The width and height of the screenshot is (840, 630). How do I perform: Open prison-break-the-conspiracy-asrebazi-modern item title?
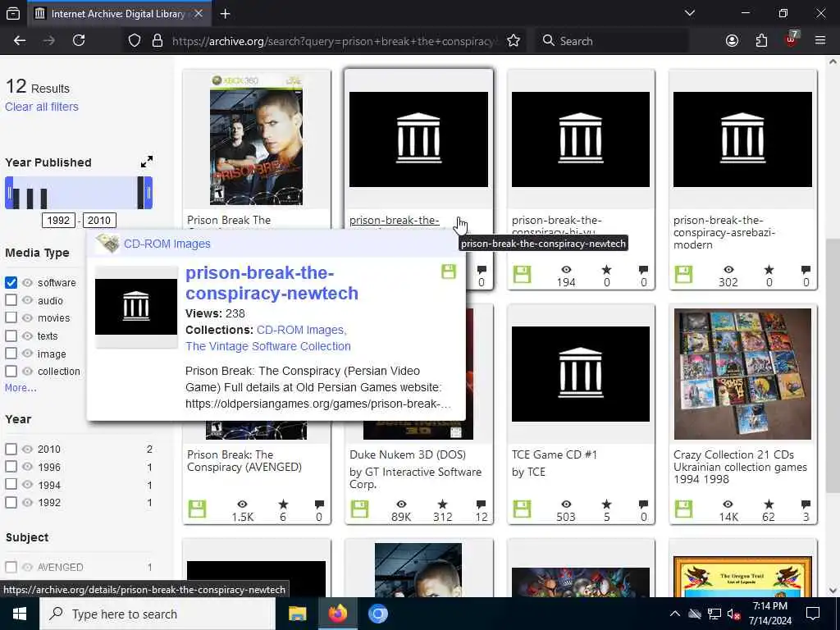[724, 232]
